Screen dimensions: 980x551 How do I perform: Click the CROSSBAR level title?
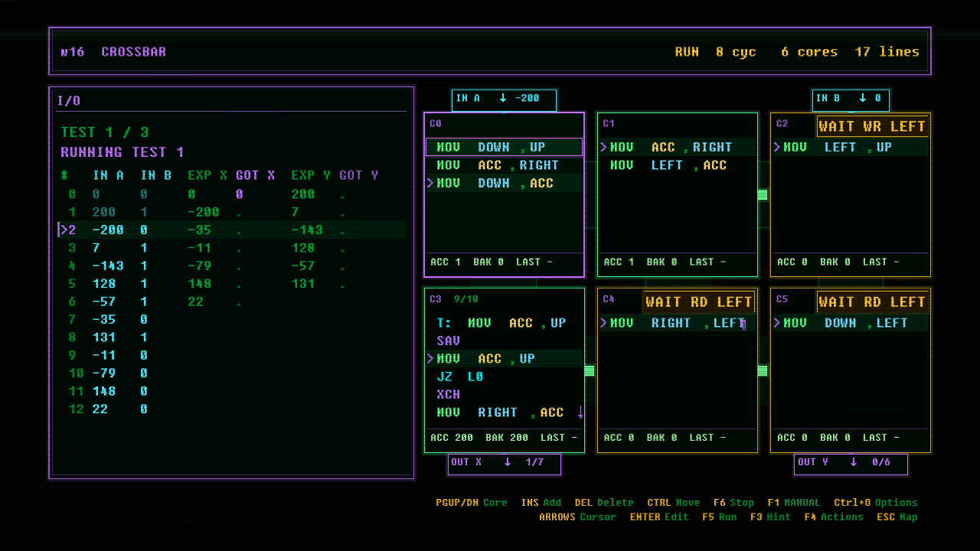point(133,52)
